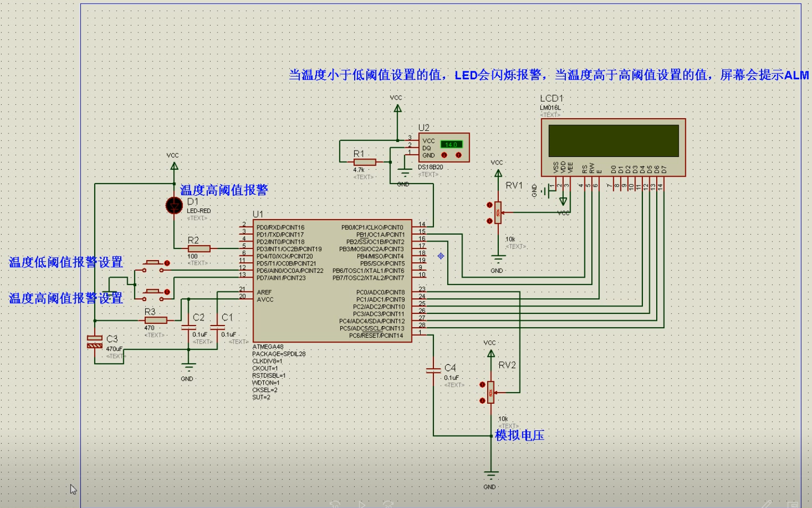Click the faint play icon at bottom
Screen dimensions: 812x508
[x=362, y=504]
